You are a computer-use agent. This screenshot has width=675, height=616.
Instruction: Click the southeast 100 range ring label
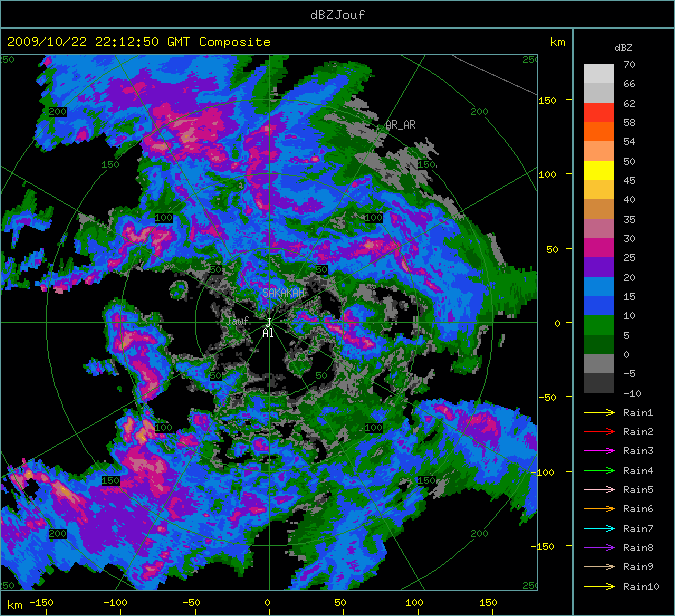373,427
